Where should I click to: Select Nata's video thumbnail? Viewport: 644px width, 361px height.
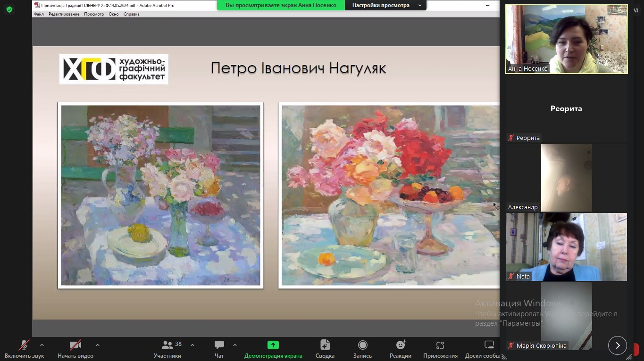tap(567, 247)
